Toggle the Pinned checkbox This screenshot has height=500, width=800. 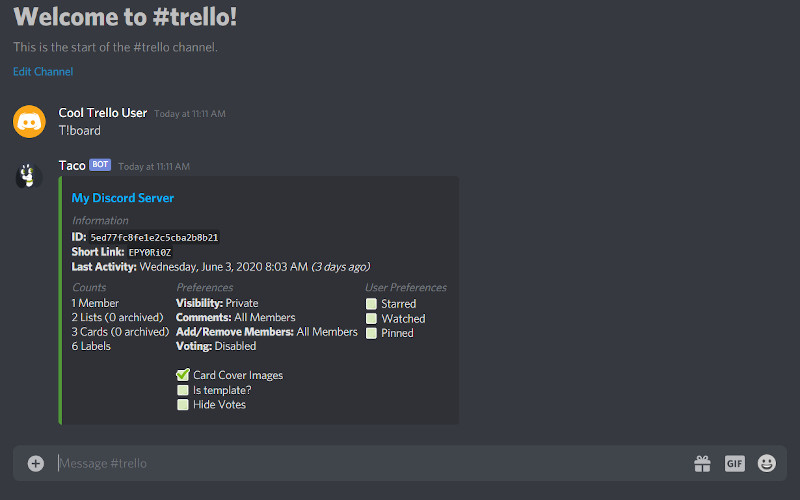pyautogui.click(x=371, y=333)
